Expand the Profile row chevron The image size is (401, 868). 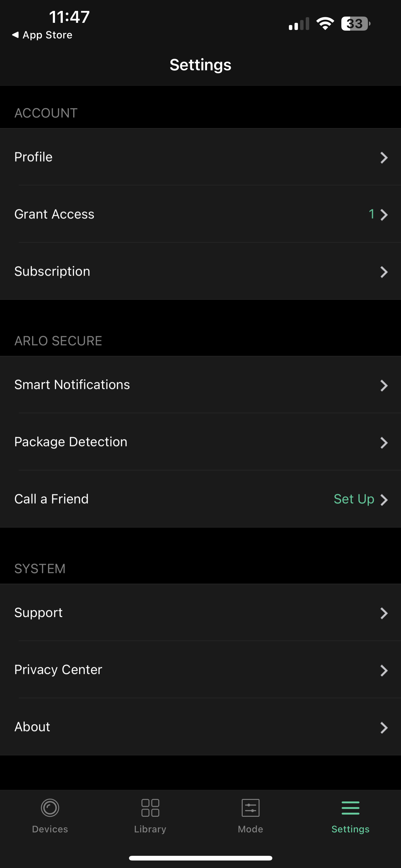pyautogui.click(x=384, y=157)
